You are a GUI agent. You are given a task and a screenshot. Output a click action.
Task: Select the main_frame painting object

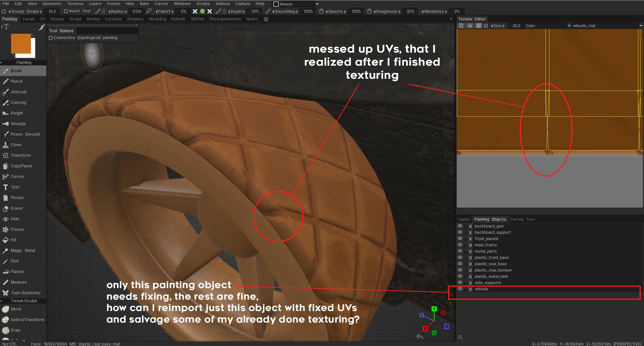(486, 245)
